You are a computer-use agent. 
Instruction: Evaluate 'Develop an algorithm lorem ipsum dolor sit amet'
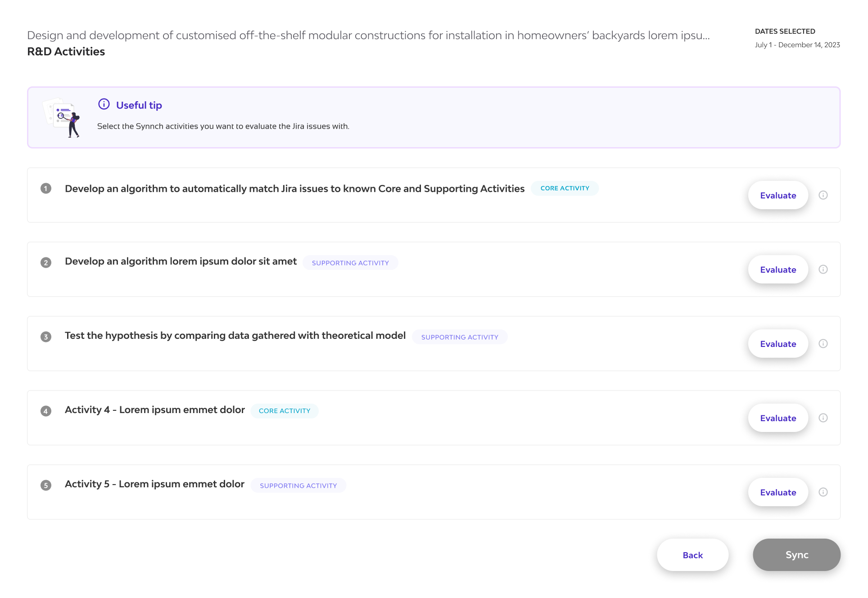pyautogui.click(x=778, y=270)
